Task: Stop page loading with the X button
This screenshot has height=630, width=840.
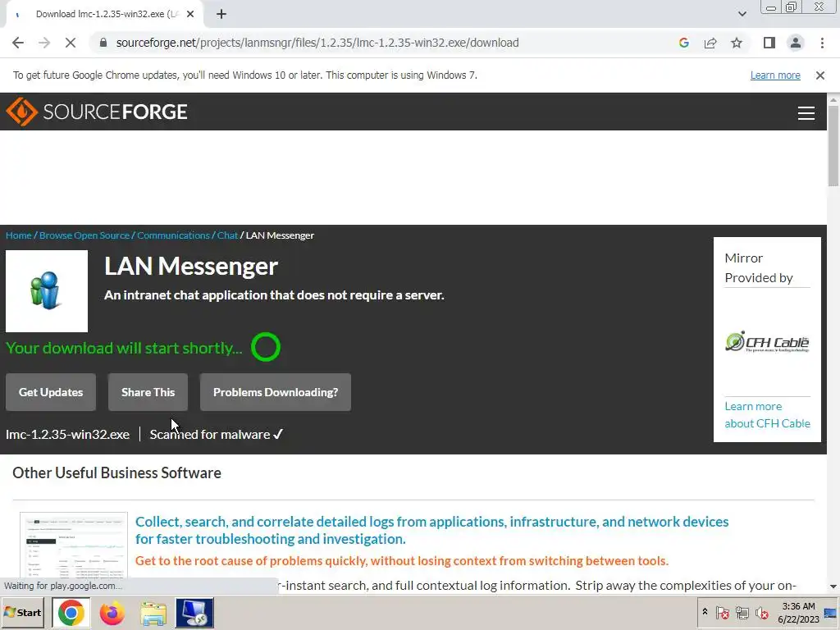Action: coord(71,43)
